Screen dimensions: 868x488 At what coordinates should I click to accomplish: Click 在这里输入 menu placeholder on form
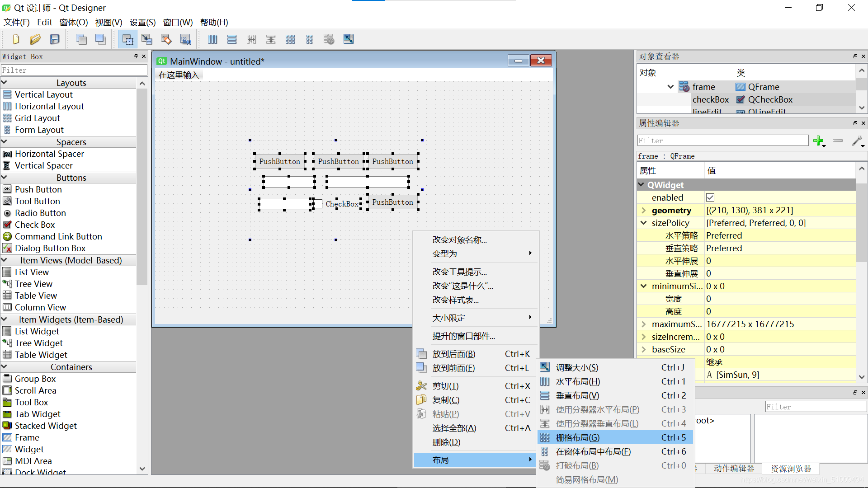pos(179,75)
